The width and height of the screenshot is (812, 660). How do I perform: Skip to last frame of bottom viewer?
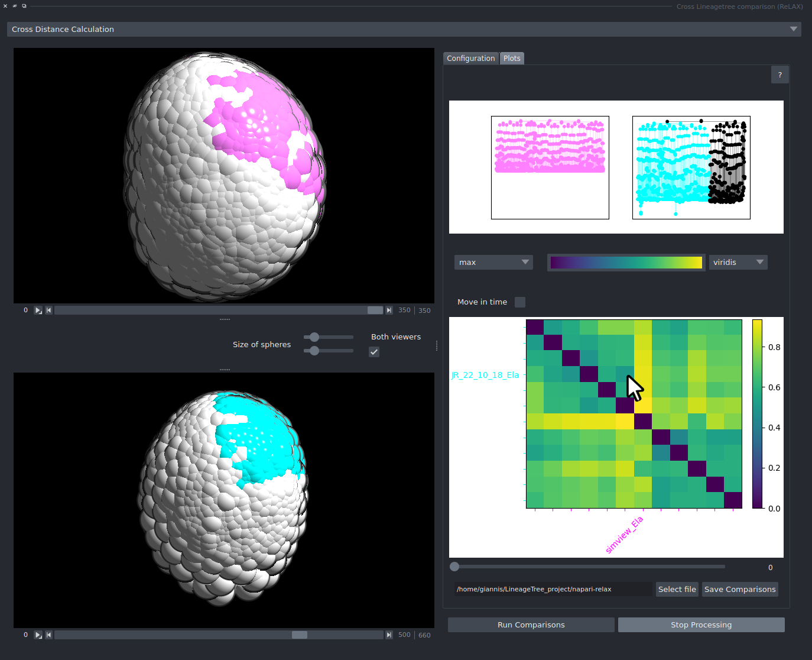coord(388,634)
